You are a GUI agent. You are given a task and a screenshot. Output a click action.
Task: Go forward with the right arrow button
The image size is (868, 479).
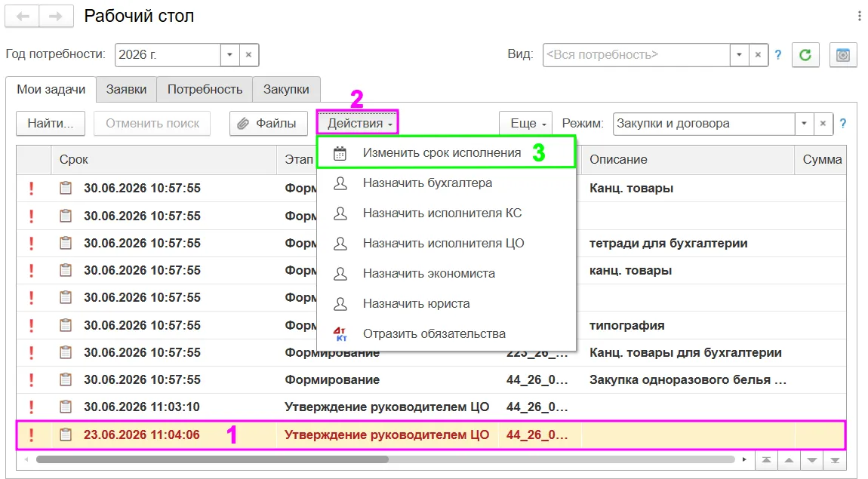coord(56,17)
